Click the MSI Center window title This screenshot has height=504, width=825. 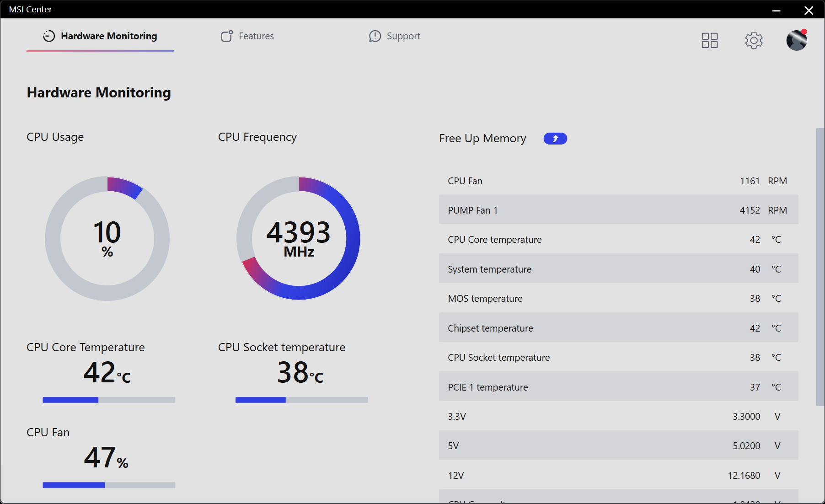point(31,10)
